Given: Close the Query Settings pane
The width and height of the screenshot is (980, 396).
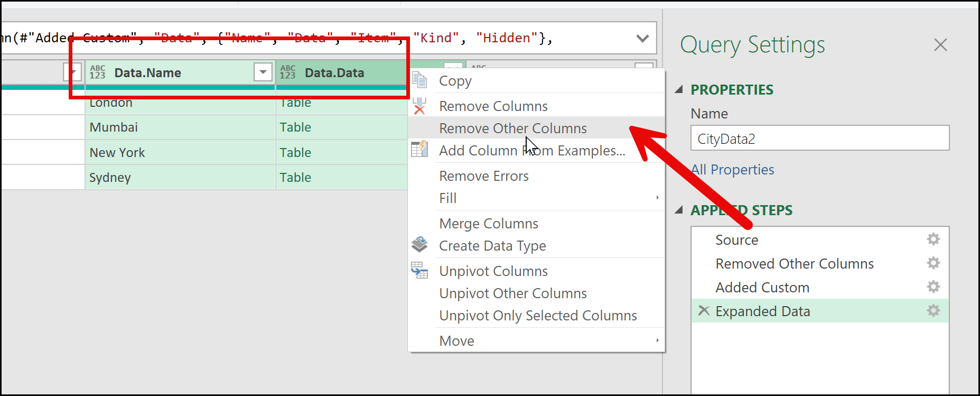Looking at the screenshot, I should coord(940,45).
